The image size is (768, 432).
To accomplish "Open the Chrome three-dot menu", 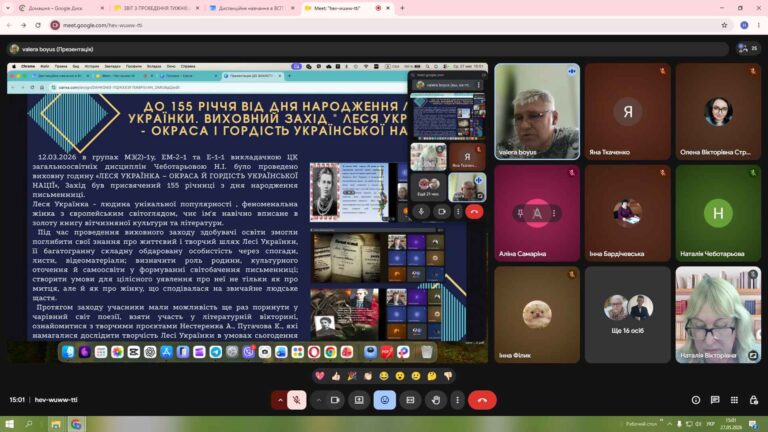I will pos(759,25).
